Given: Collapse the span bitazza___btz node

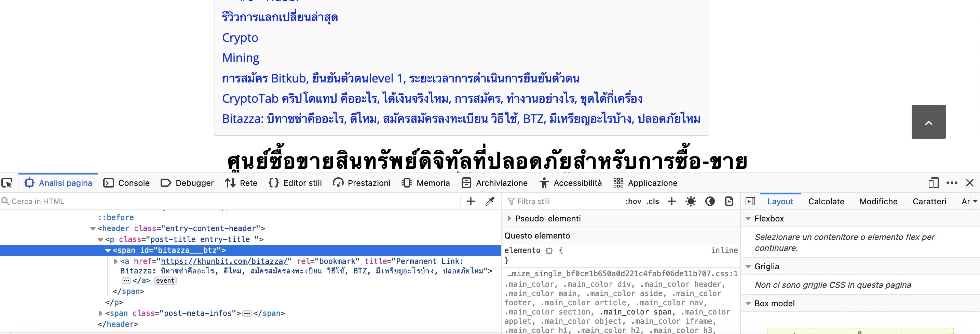Looking at the screenshot, I should [108, 250].
